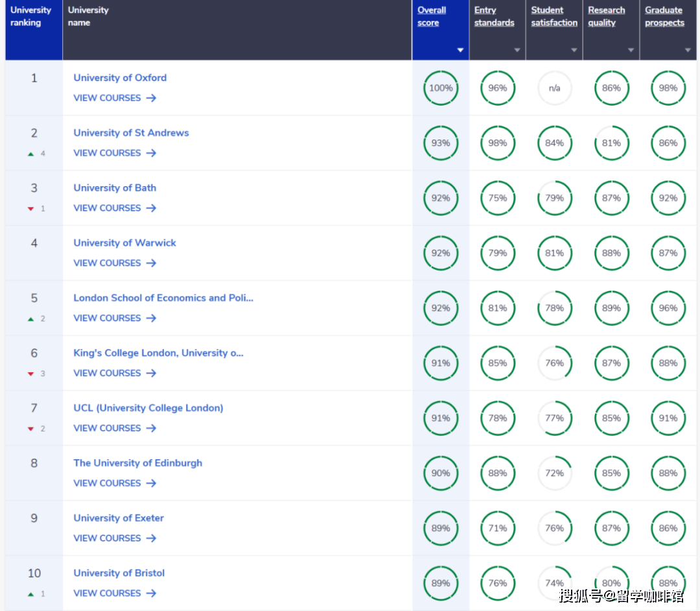Screen dimensions: 700x611
Task: Sort by Graduate prospects header link
Action: point(664,16)
